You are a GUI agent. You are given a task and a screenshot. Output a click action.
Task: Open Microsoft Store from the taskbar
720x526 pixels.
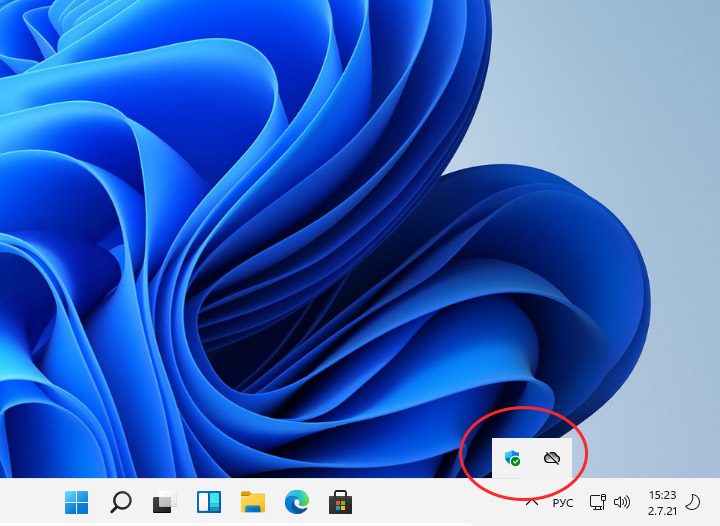[340, 502]
